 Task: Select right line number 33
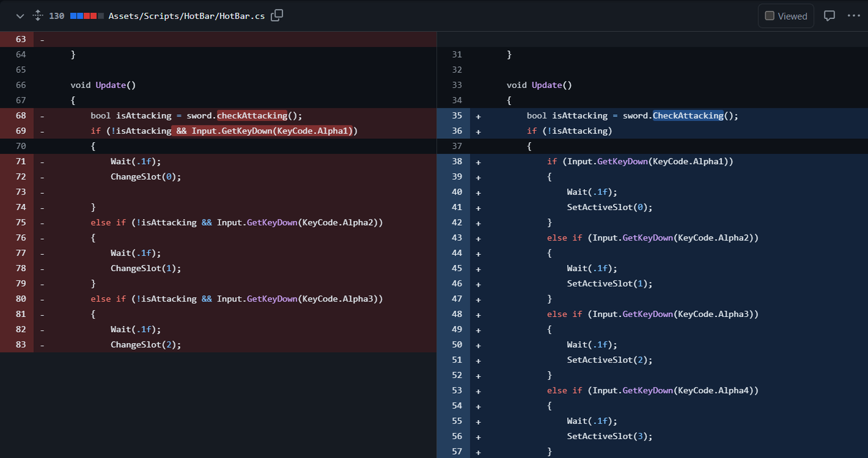(456, 85)
